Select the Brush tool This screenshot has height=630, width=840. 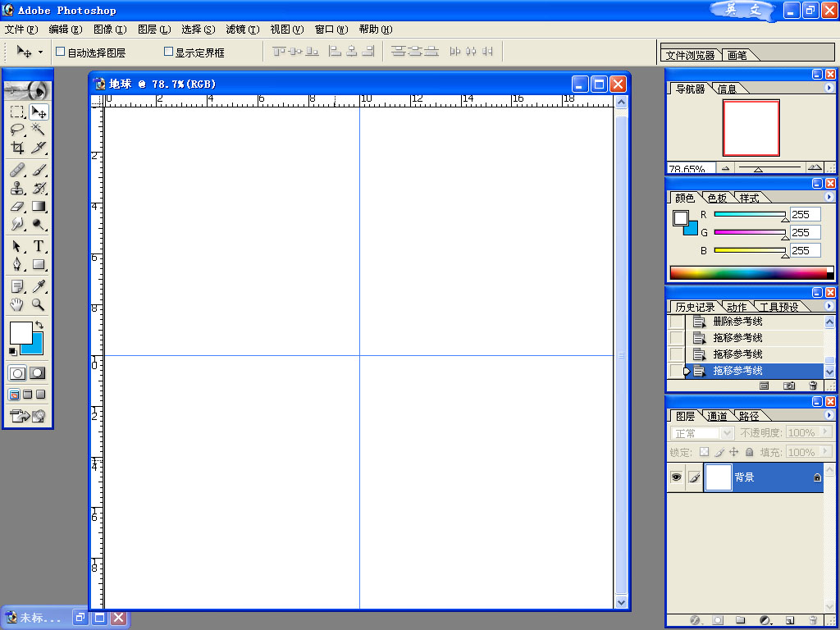39,170
